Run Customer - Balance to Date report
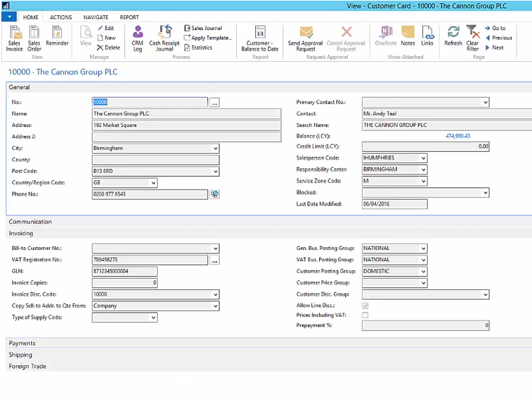 (260, 39)
